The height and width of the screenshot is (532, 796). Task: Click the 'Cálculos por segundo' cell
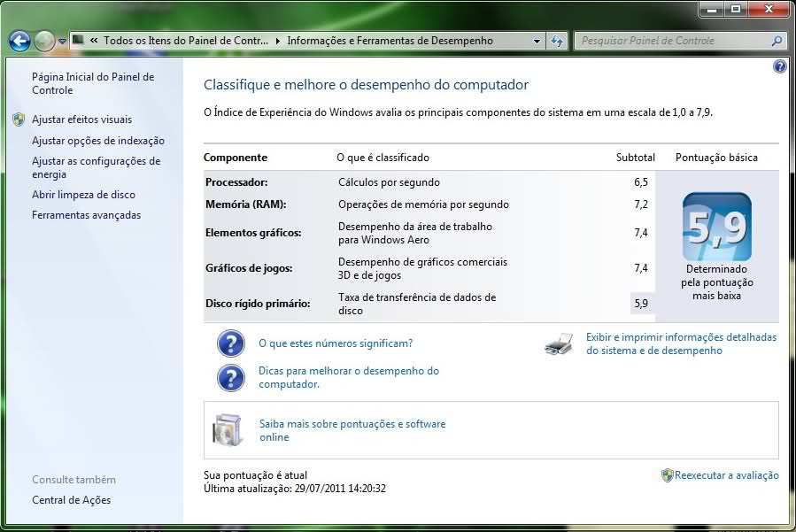(x=389, y=182)
